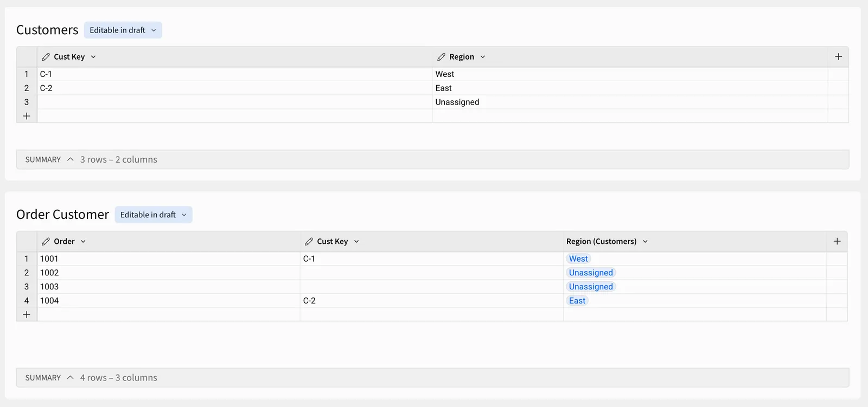Select C-2 cell in Order Customer table
The image size is (868, 407).
pyautogui.click(x=432, y=301)
